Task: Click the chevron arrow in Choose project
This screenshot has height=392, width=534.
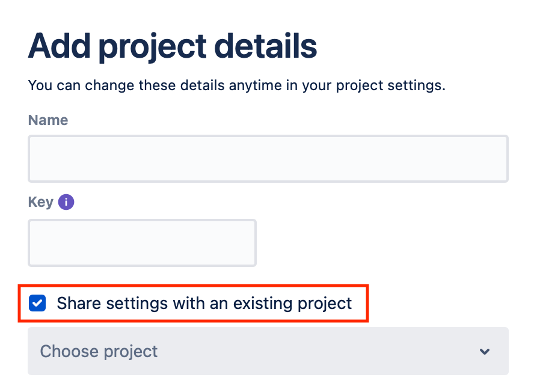Action: point(485,352)
